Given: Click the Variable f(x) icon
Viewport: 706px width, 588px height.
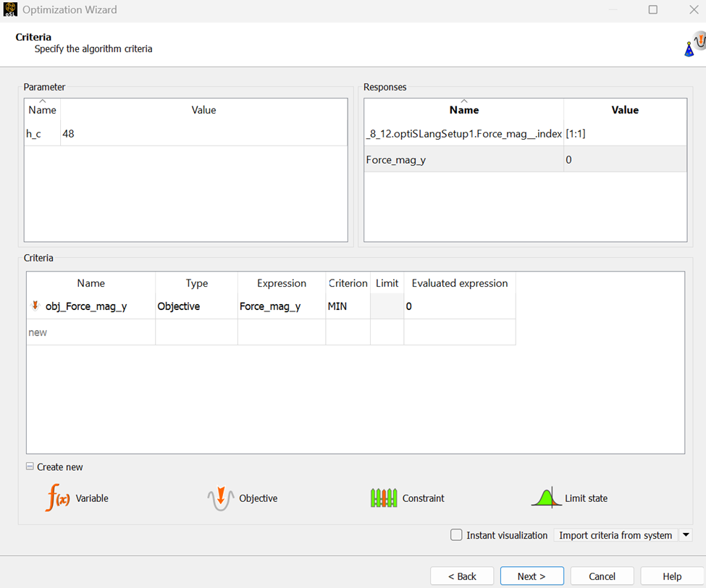Looking at the screenshot, I should [x=58, y=498].
